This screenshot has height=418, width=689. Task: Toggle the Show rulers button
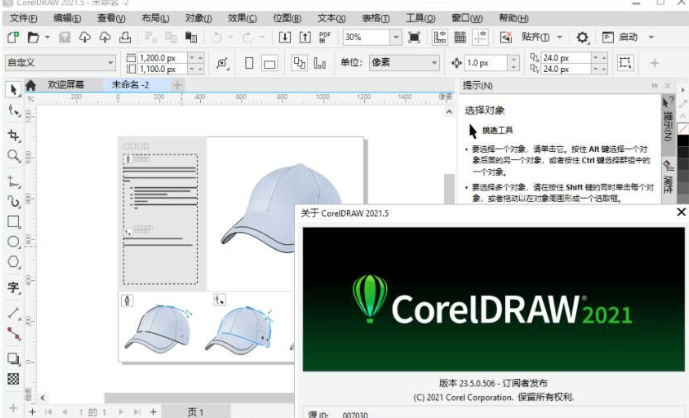(x=440, y=37)
